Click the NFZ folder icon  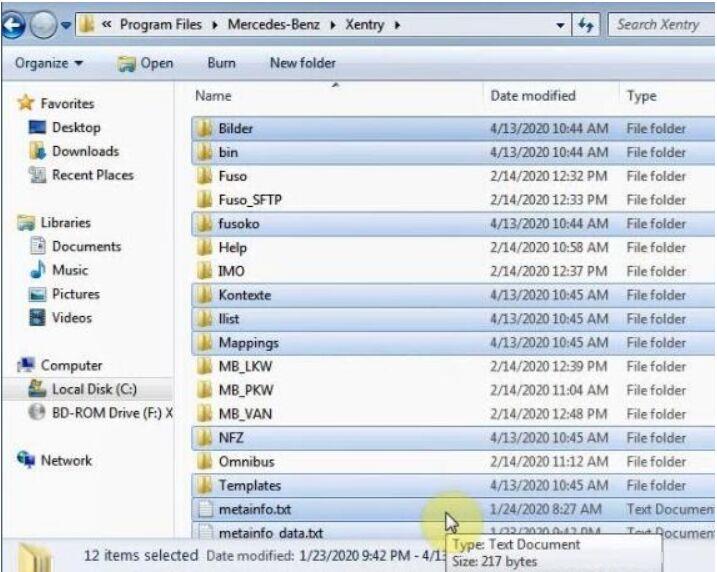(204, 438)
